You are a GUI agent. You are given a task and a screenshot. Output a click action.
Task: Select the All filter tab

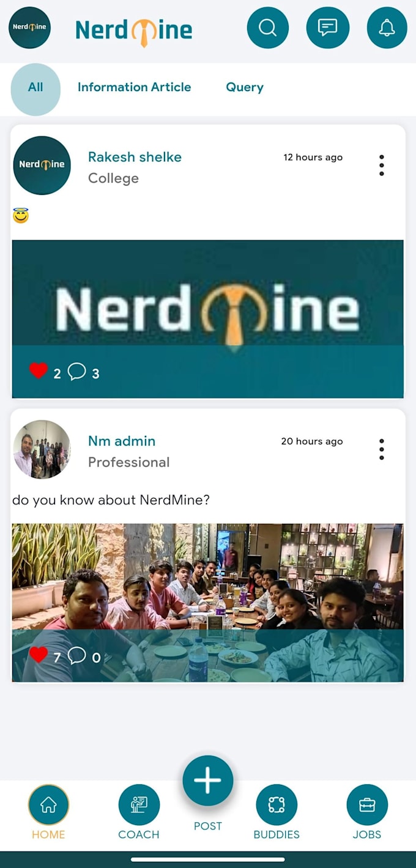(35, 89)
